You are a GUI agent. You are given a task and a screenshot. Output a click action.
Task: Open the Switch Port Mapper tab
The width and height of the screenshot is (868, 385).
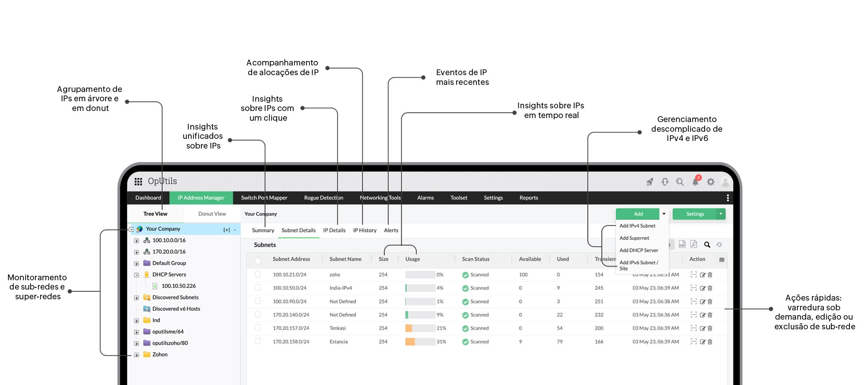pos(264,198)
